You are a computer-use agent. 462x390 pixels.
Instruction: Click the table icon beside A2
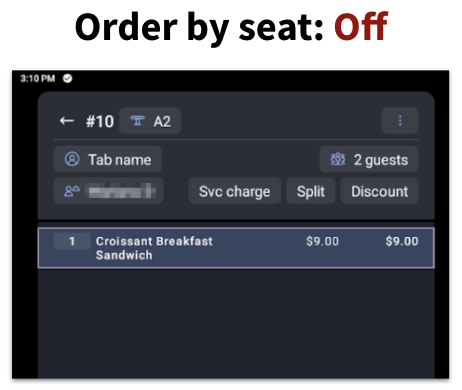137,121
